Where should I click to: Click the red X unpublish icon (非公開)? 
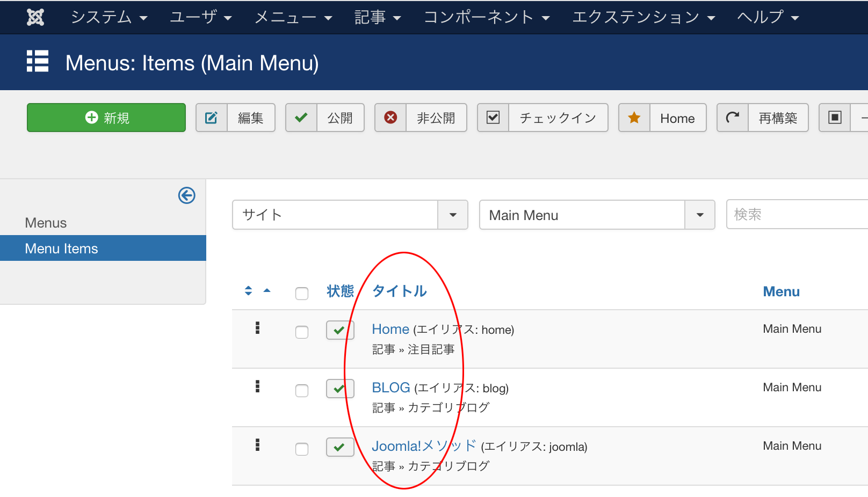coord(390,118)
